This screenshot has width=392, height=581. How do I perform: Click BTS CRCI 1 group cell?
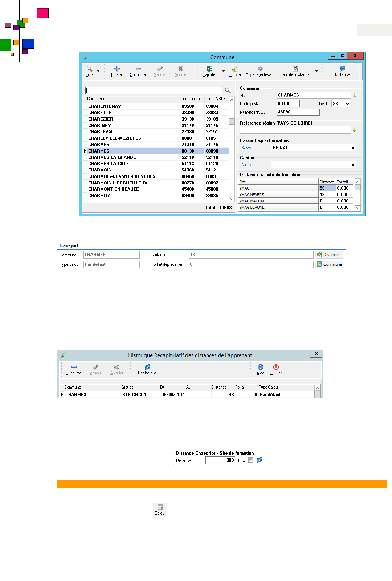pos(140,395)
